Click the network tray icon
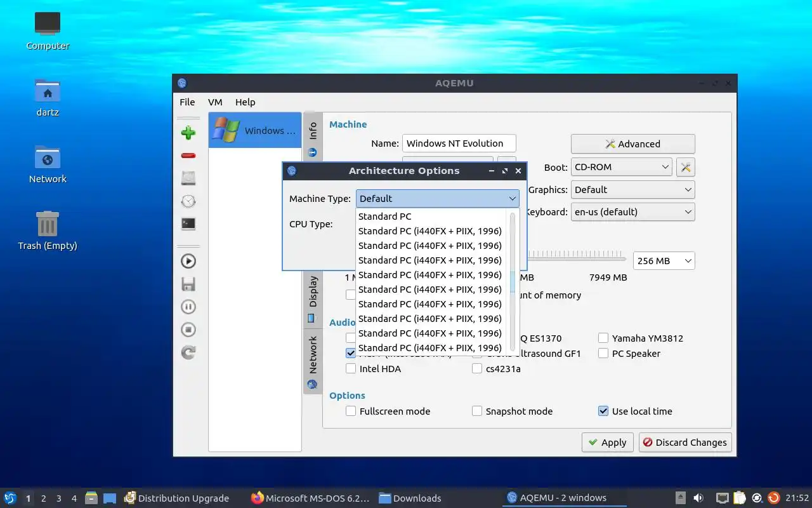The image size is (812, 508). pos(722,498)
